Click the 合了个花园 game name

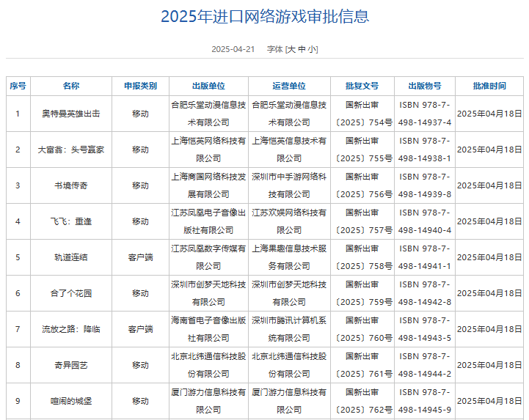point(71,293)
